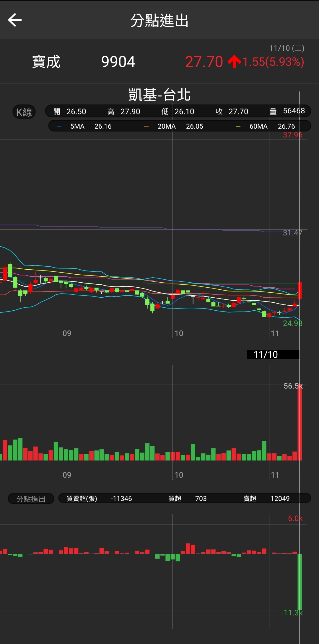The height and width of the screenshot is (644, 319).
Task: Tap the 買賣超(張) value -11346
Action: pos(121,499)
